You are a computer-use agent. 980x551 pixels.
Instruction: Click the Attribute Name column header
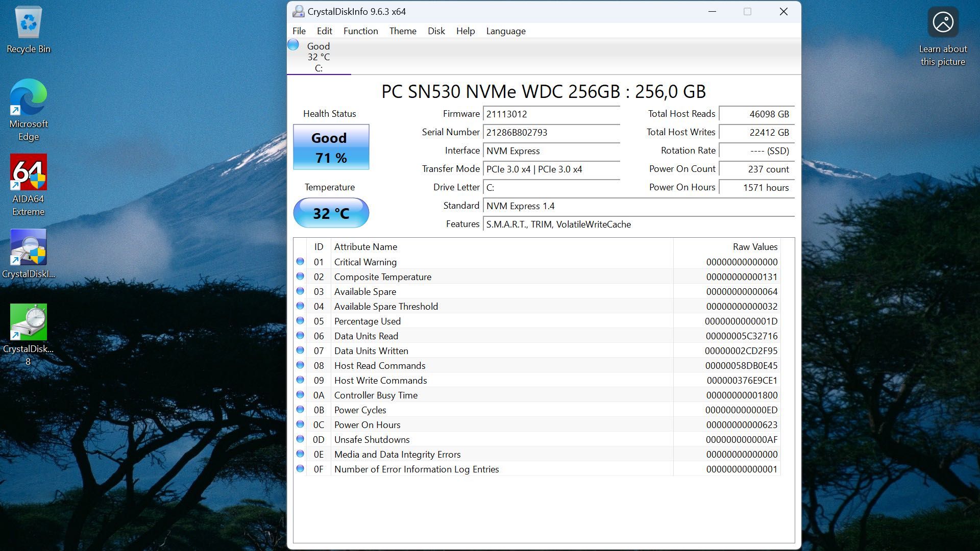[x=502, y=247]
